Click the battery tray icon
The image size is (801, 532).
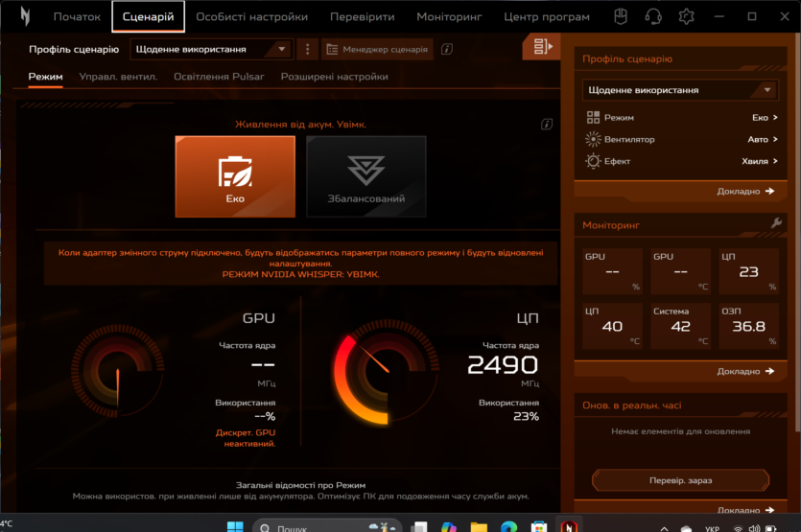[x=771, y=528]
